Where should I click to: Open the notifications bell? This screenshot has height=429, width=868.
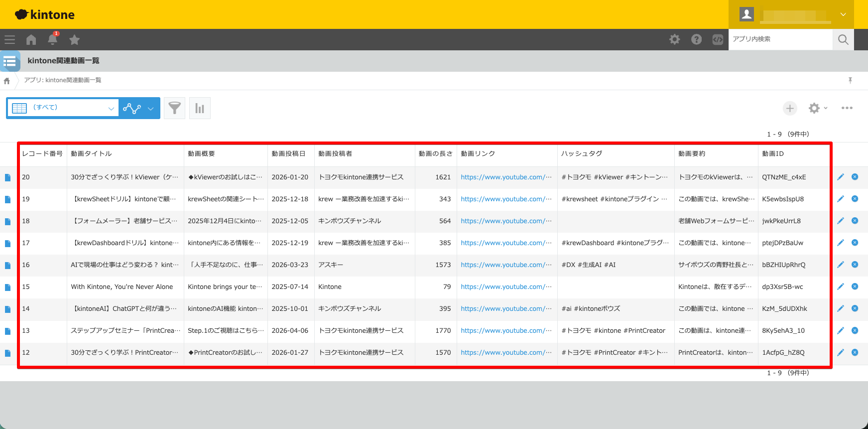point(53,39)
